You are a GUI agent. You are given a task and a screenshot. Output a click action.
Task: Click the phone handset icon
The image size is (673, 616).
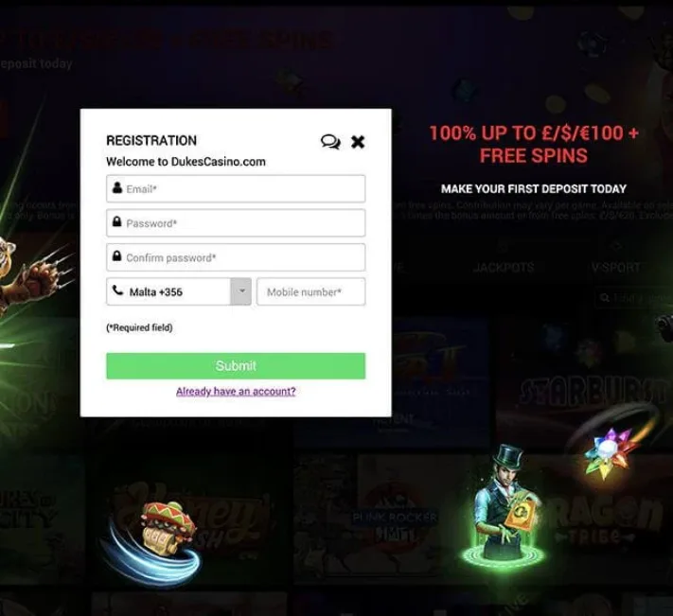pos(117,290)
